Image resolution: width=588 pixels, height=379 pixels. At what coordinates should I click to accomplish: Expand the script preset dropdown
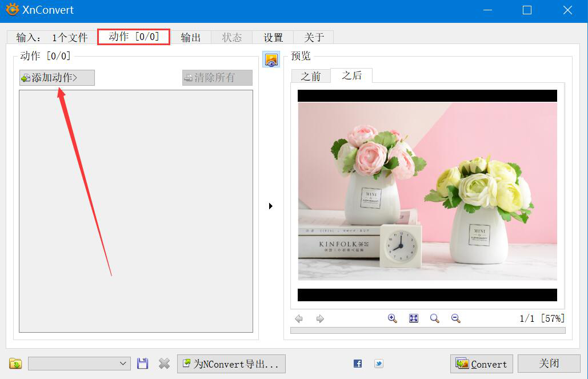tap(123, 363)
